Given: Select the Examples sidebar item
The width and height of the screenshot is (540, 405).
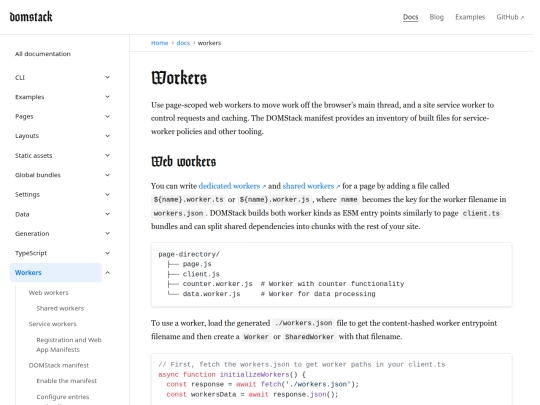Looking at the screenshot, I should 30,97.
